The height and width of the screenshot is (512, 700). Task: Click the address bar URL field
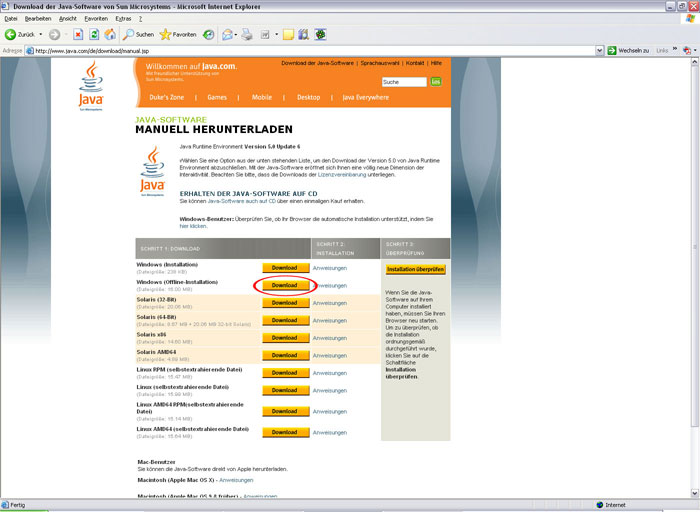pos(314,51)
